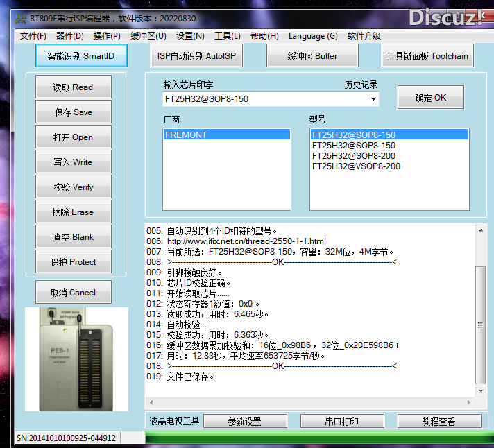The width and height of the screenshot is (494, 448).
Task: Click the 取消 Cancel button
Action: [x=73, y=292]
